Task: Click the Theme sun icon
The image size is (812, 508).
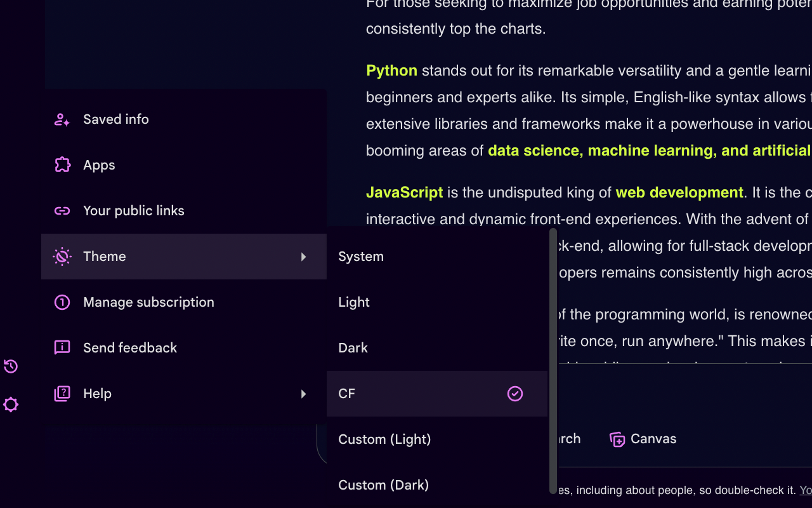Action: coord(62,257)
